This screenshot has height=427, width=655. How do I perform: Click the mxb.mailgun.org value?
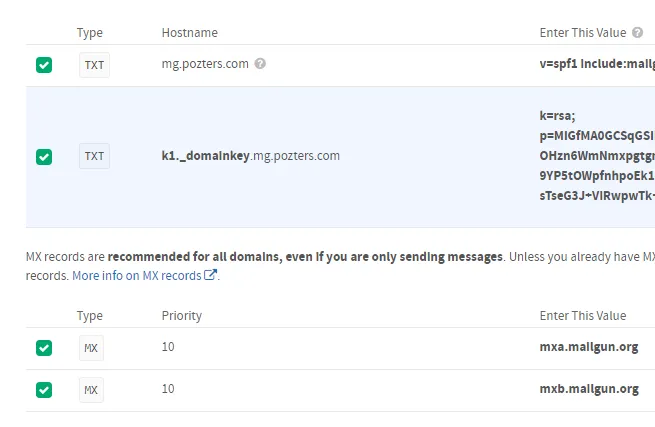tap(589, 389)
